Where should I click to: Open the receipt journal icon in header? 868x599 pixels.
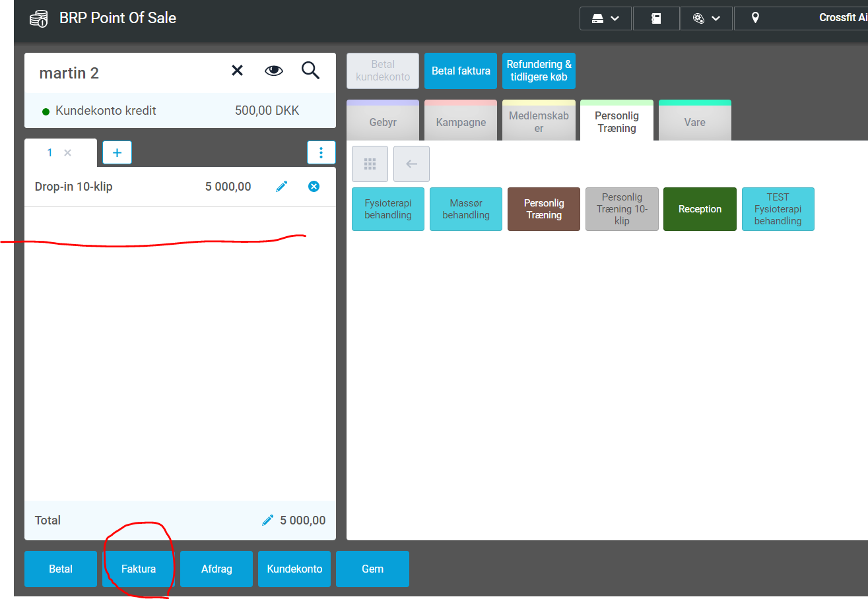coord(656,18)
